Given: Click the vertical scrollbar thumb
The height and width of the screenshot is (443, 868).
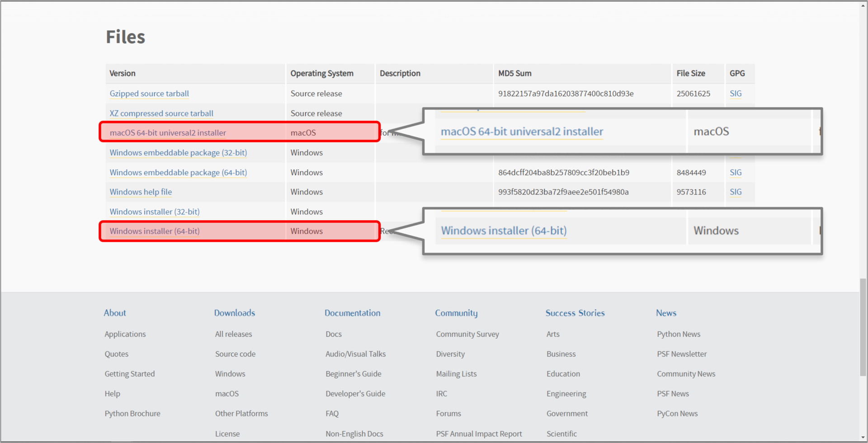Looking at the screenshot, I should coord(863,327).
